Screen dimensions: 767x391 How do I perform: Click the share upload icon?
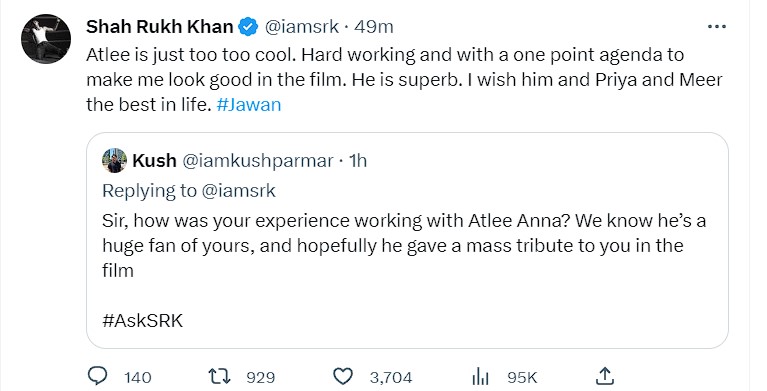click(605, 376)
